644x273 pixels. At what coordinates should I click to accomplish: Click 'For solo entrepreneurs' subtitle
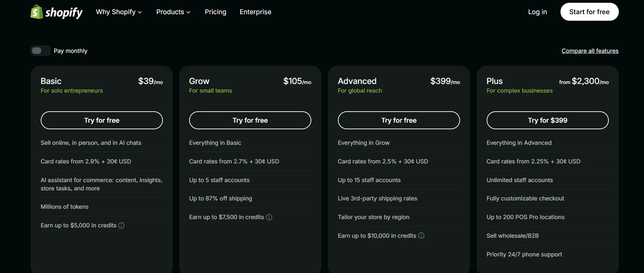(72, 91)
